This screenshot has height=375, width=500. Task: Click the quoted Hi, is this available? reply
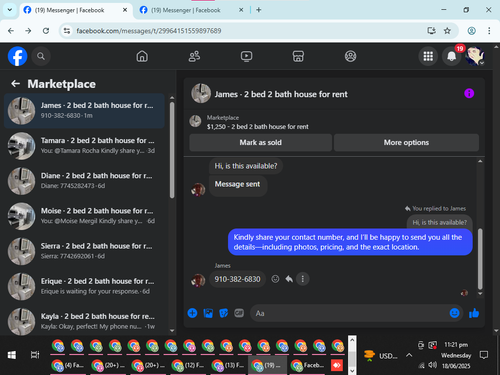[439, 222]
